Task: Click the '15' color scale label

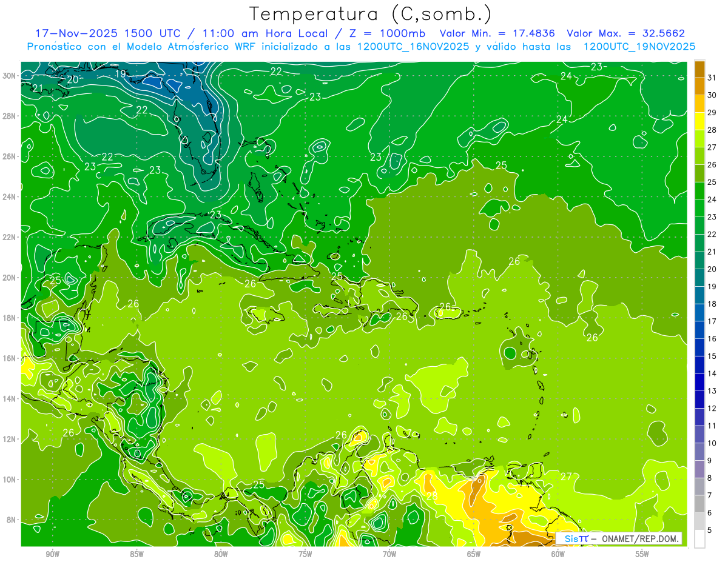Action: pos(712,356)
